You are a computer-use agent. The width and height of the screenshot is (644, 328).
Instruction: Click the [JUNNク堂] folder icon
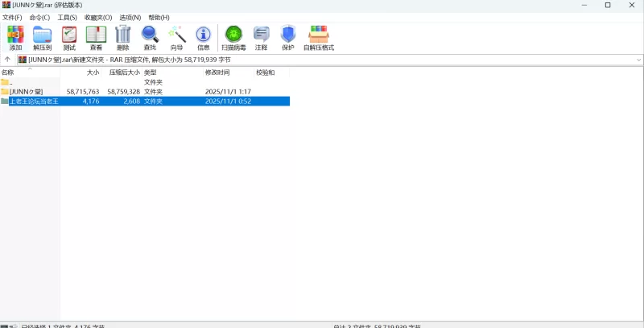(5, 92)
